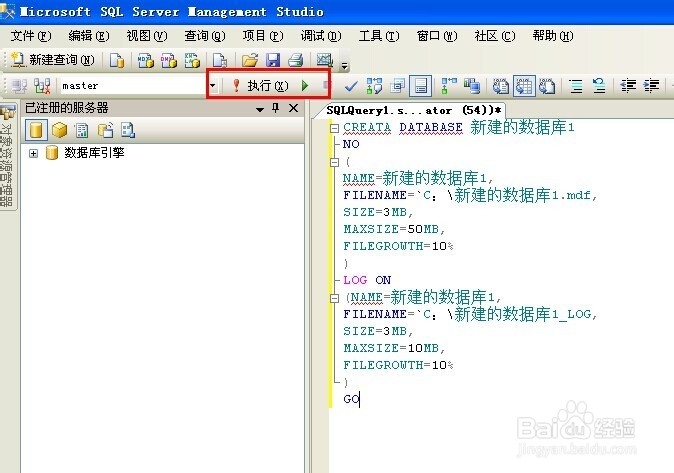674x473 pixels.
Task: Open the 帮助(H) menu
Action: click(553, 36)
